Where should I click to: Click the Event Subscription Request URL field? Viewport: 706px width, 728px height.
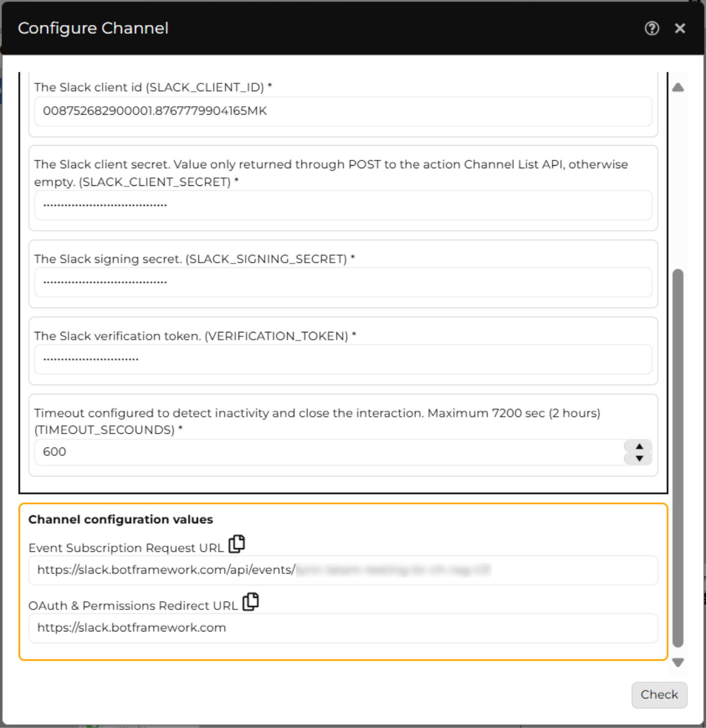[x=343, y=570]
